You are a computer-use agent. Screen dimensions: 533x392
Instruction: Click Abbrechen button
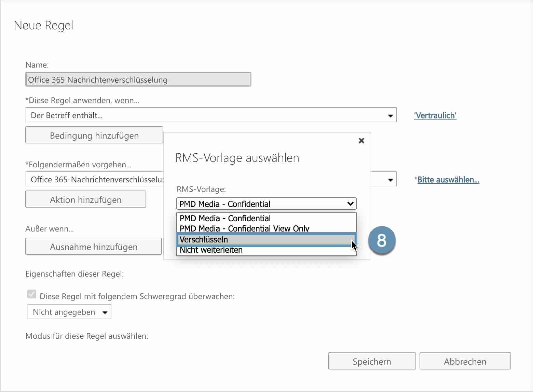pyautogui.click(x=465, y=361)
